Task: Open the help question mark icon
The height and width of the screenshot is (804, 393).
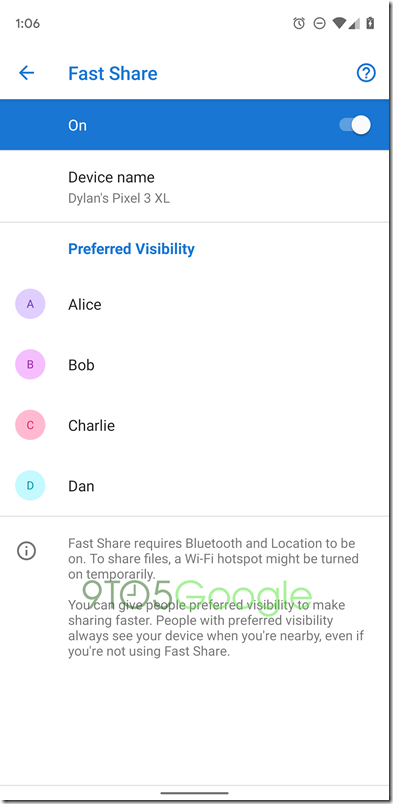Action: 366,73
